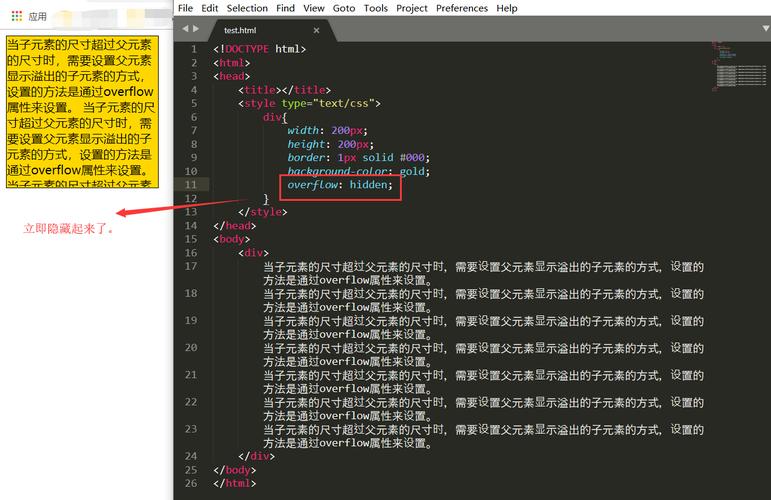The image size is (771, 500).
Task: Open the Tools menu
Action: pyautogui.click(x=376, y=8)
